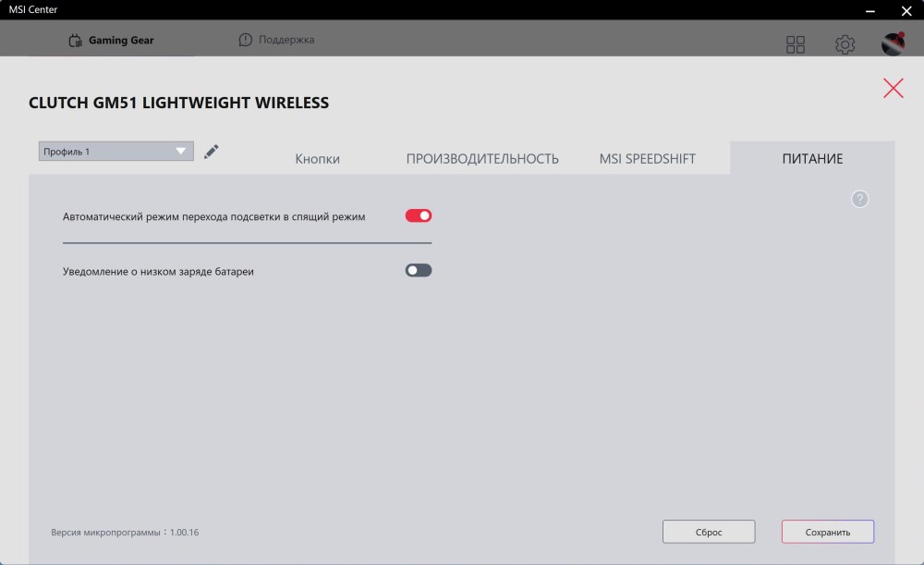Click the Сохранить save button

tap(828, 532)
